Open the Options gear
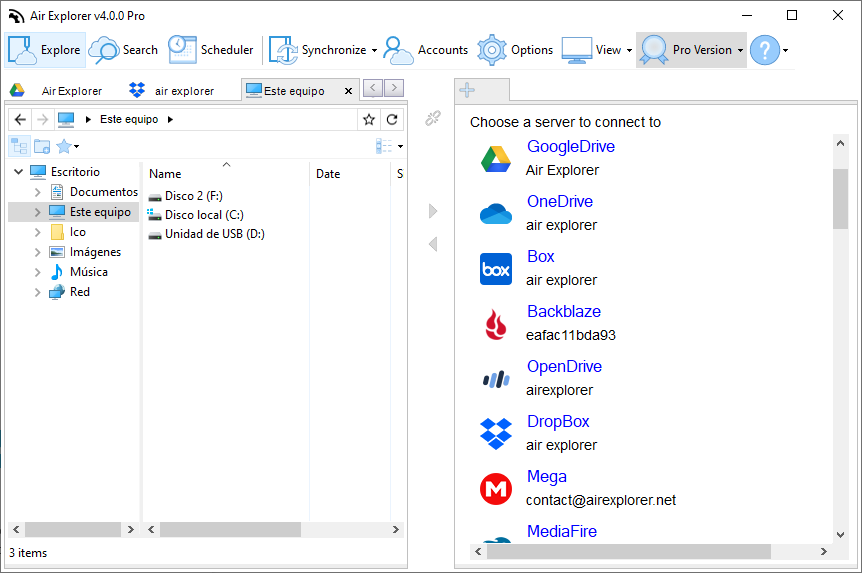 coord(515,50)
